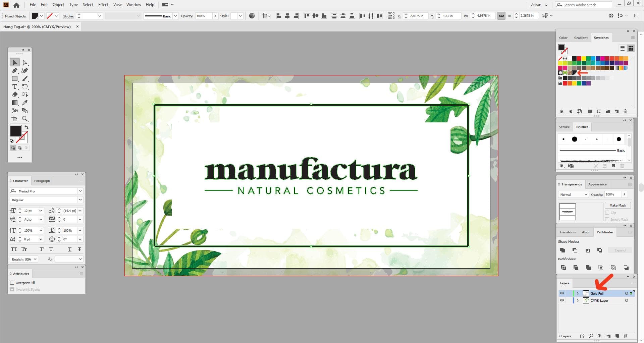The width and height of the screenshot is (644, 343).
Task: Select the Paintbrush tool
Action: pos(25,78)
